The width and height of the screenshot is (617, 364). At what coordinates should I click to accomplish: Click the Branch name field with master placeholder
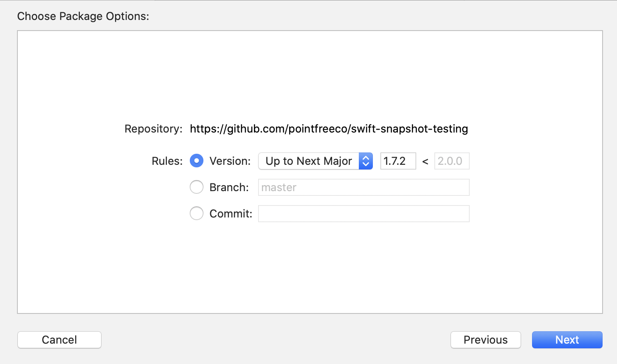pos(363,187)
